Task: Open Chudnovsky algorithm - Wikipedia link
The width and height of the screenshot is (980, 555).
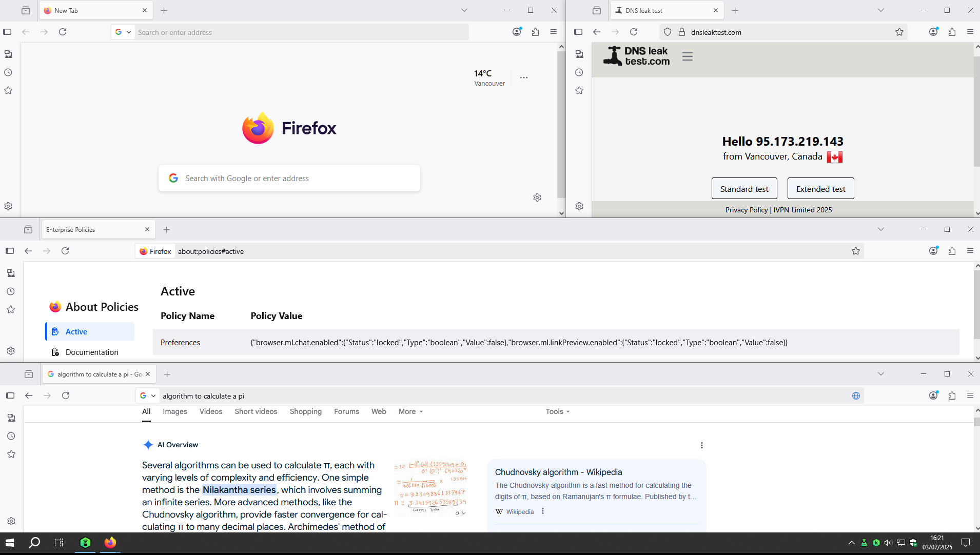Action: (x=559, y=472)
